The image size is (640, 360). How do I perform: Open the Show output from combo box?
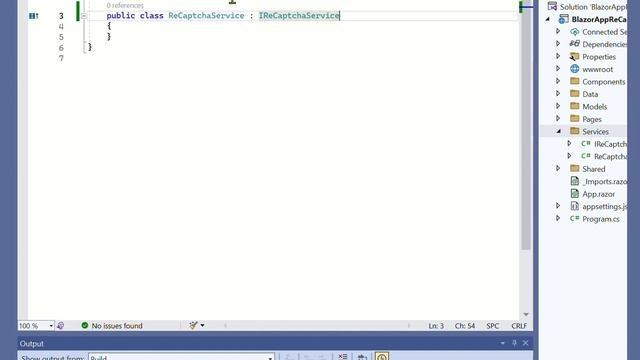(x=181, y=357)
